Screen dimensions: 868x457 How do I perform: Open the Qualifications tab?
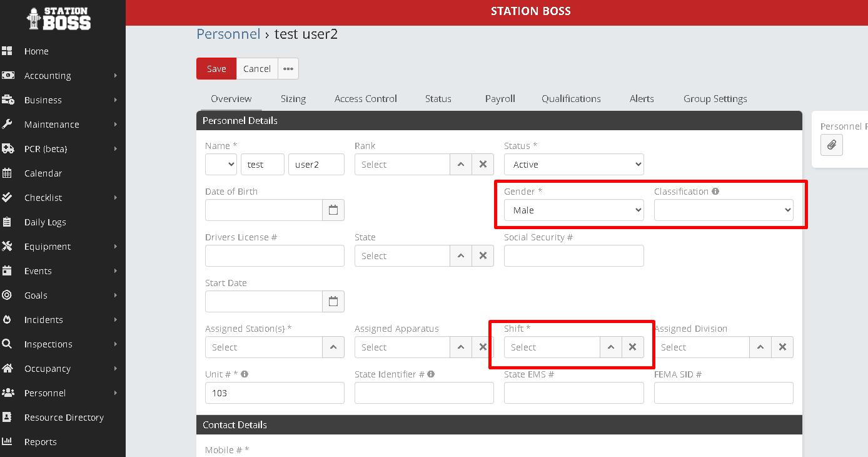[x=571, y=99]
